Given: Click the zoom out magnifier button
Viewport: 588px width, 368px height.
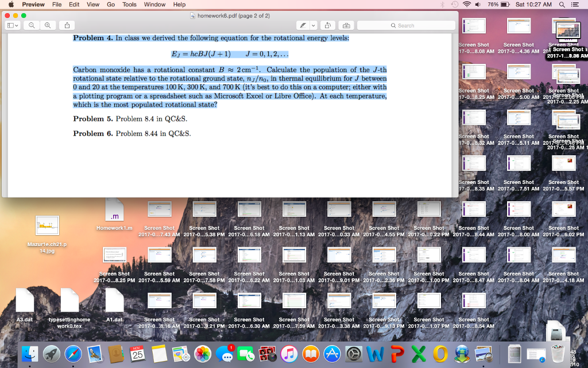Looking at the screenshot, I should [30, 26].
